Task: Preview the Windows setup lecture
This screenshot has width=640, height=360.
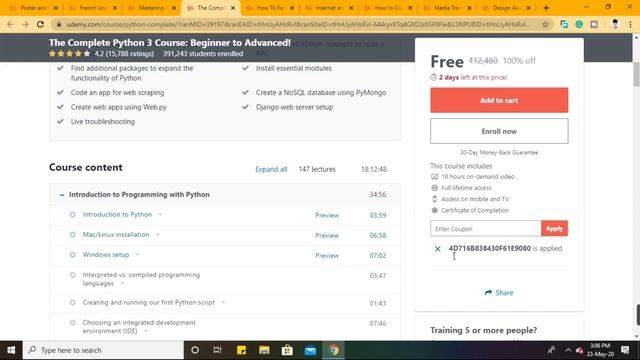Action: 327,256
